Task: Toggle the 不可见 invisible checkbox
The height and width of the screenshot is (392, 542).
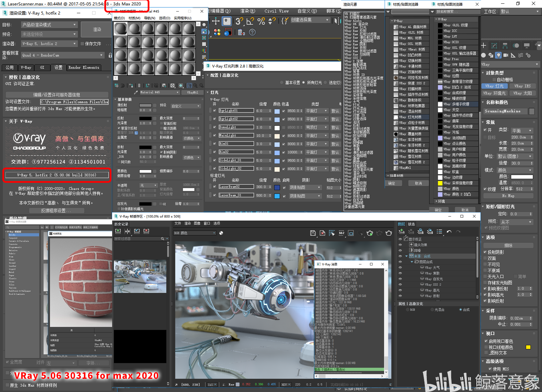Action: pyautogui.click(x=485, y=264)
